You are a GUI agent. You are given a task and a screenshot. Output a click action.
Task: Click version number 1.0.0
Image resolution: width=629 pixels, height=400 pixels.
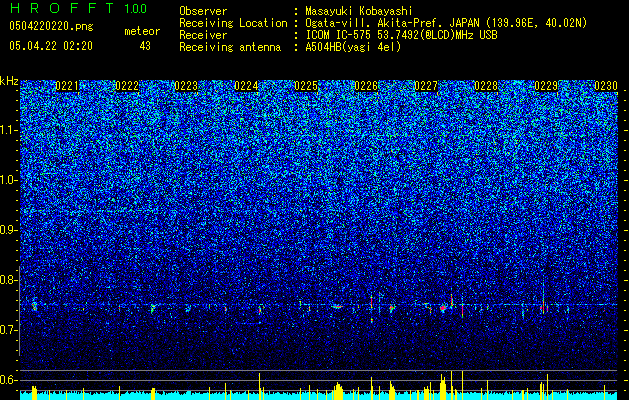136,9
